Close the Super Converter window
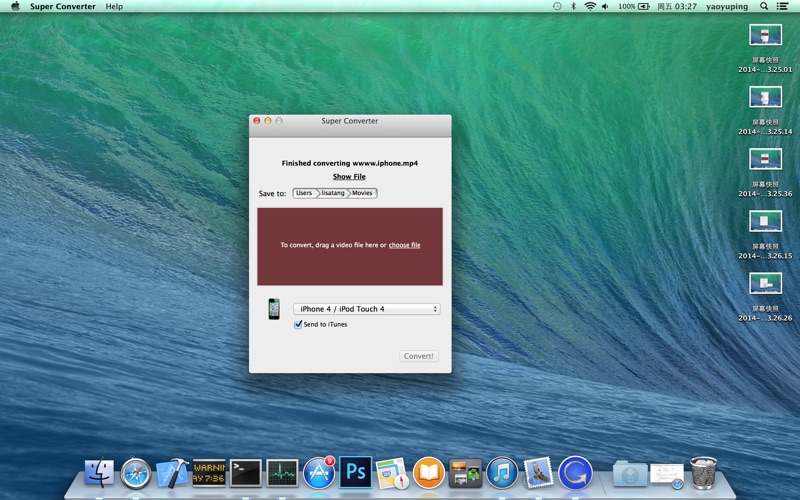The height and width of the screenshot is (500, 800). coord(257,121)
